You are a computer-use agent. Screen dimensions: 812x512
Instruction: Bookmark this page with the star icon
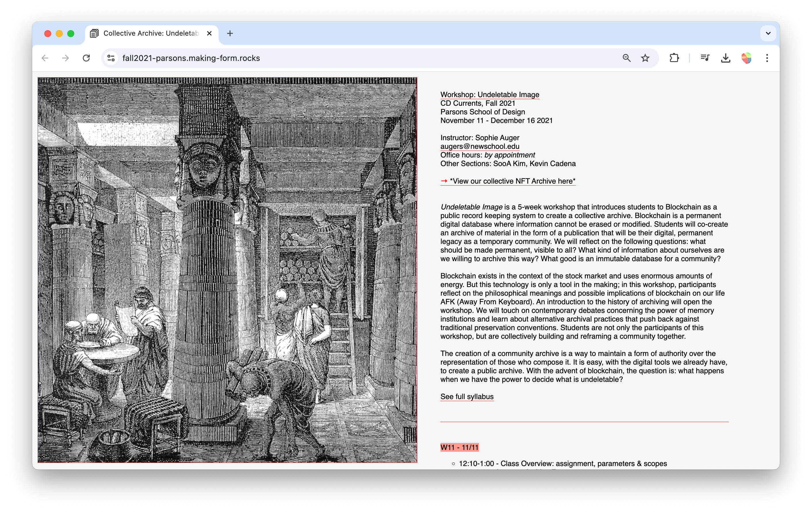(x=645, y=58)
